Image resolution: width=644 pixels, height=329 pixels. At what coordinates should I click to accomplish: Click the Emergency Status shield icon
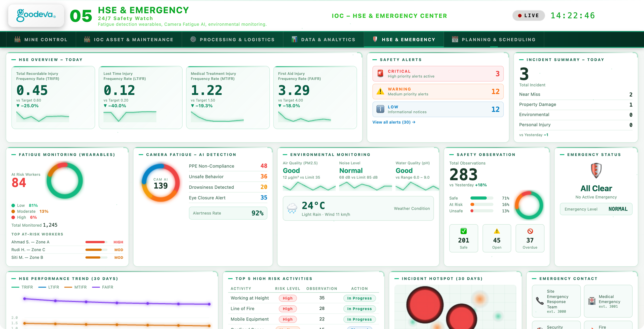click(596, 171)
